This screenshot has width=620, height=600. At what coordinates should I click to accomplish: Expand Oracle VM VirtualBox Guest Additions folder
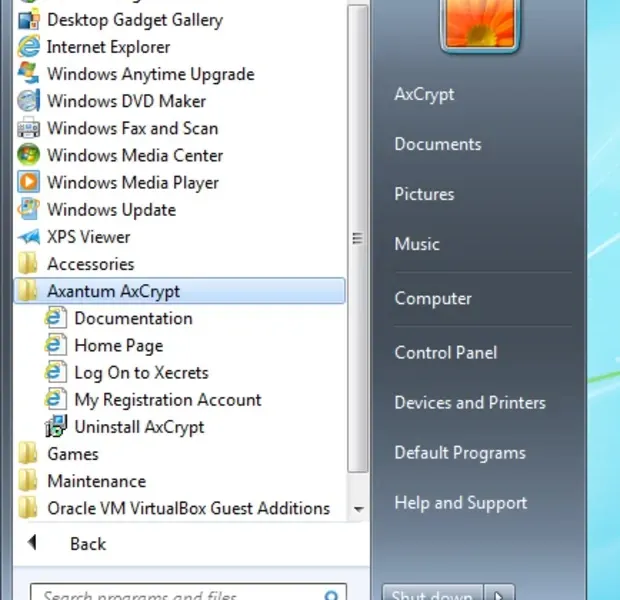179,508
